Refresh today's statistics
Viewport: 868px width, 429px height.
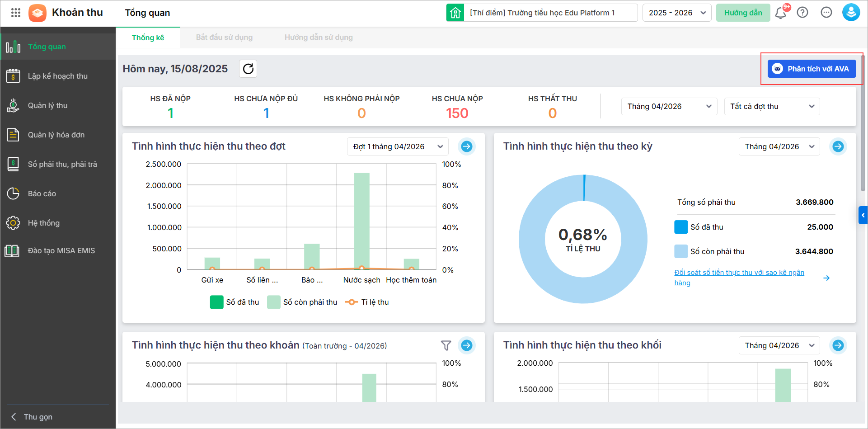point(248,69)
